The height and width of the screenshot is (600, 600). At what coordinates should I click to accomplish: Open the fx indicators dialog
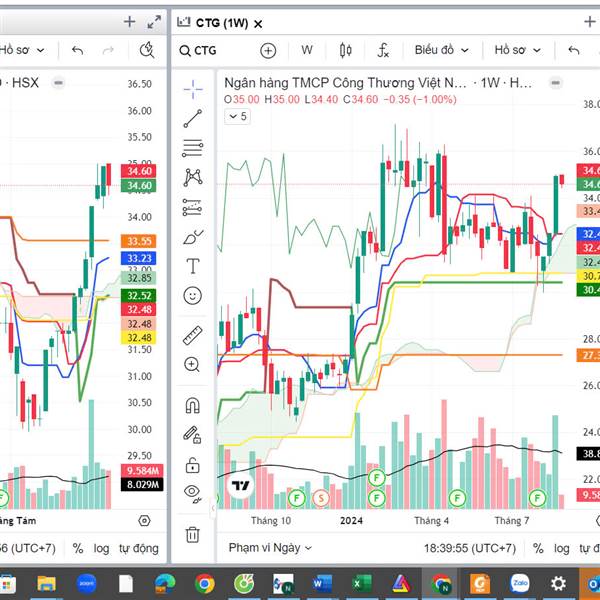tap(383, 50)
